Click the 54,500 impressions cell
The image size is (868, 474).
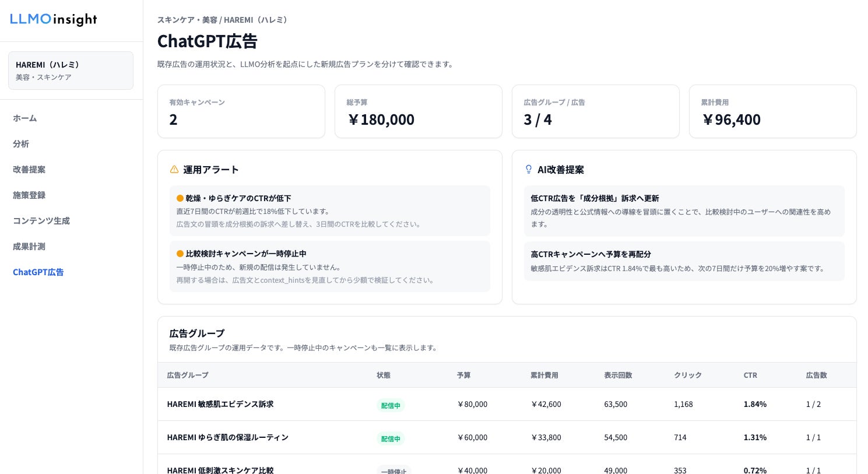616,437
